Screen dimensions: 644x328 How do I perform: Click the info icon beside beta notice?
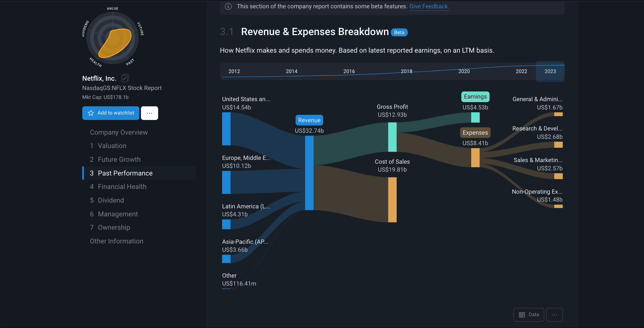click(x=228, y=6)
